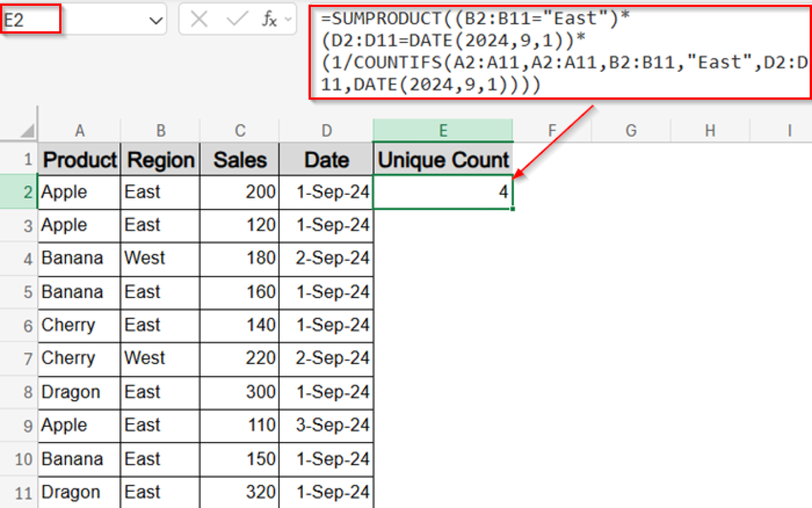Select cell E2 showing value 4
Image resolution: width=812 pixels, height=508 pixels.
click(x=443, y=192)
